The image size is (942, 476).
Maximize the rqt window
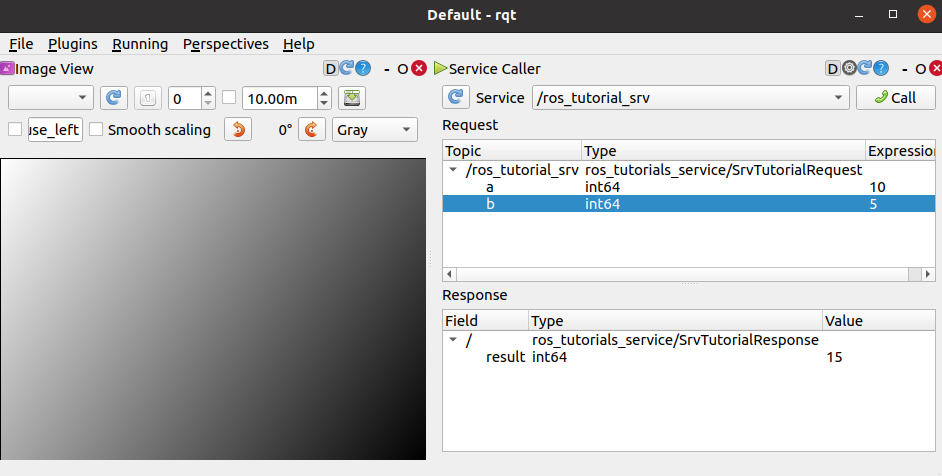(x=893, y=14)
